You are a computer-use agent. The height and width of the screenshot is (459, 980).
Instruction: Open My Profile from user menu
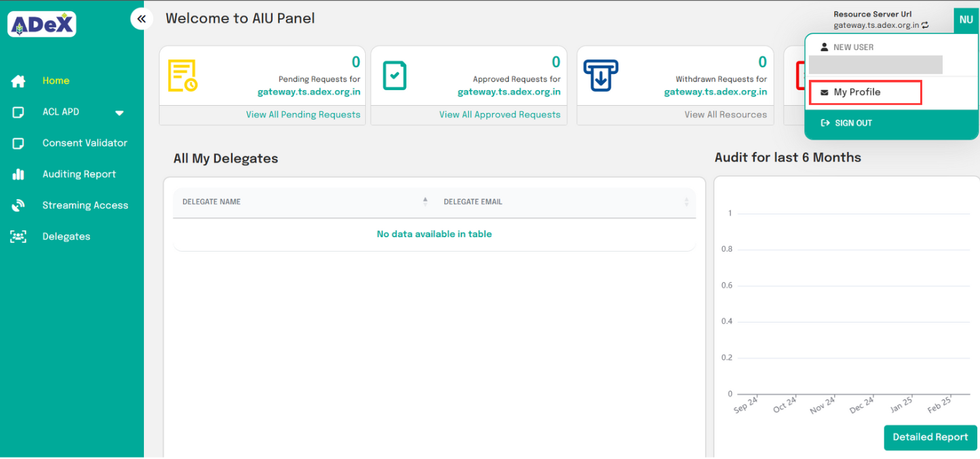click(856, 92)
